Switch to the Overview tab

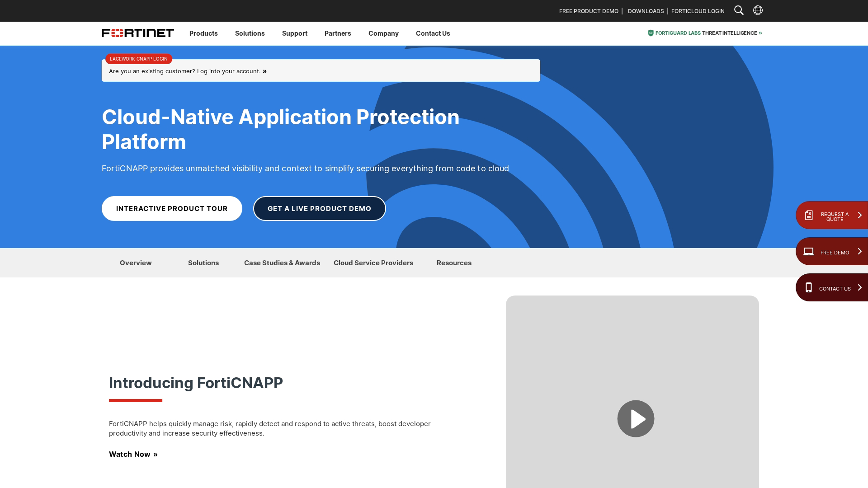pos(136,263)
